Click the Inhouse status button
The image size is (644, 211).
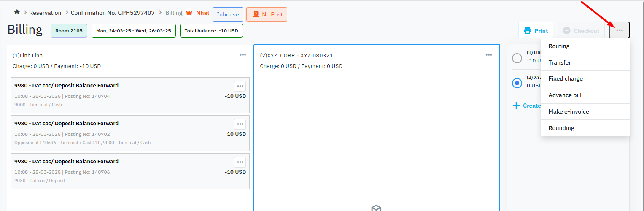tap(228, 14)
